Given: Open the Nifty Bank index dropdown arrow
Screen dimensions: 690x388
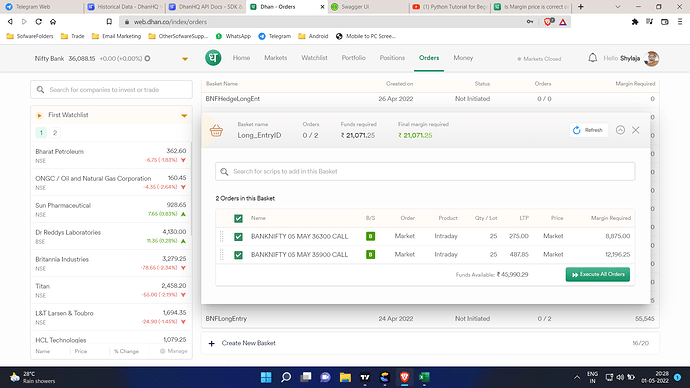Looking at the screenshot, I should [185, 59].
